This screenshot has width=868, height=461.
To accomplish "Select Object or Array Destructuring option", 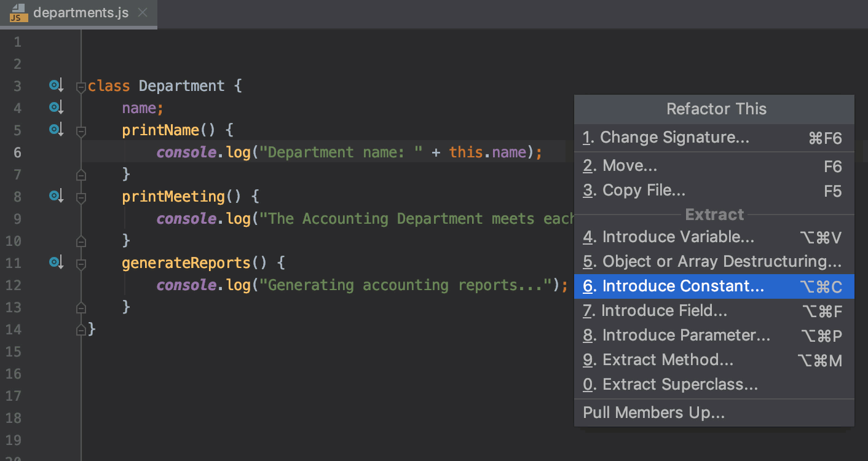I will [x=721, y=262].
